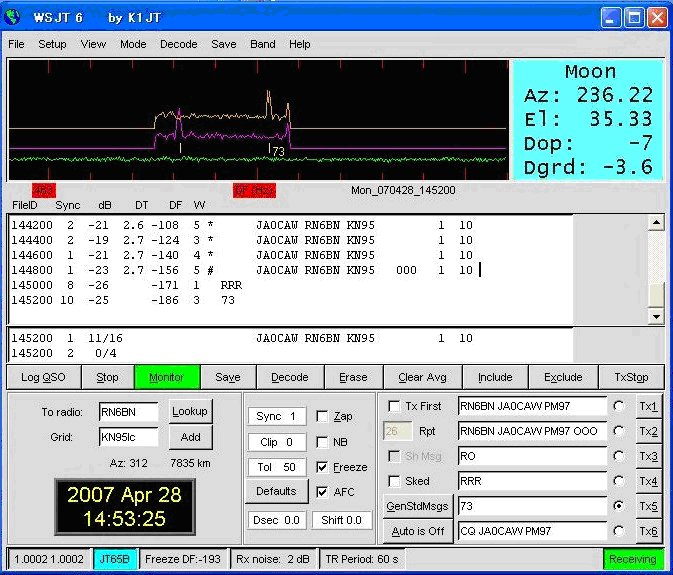The image size is (673, 575).
Task: Select the Tx1 message radio button
Action: click(618, 406)
